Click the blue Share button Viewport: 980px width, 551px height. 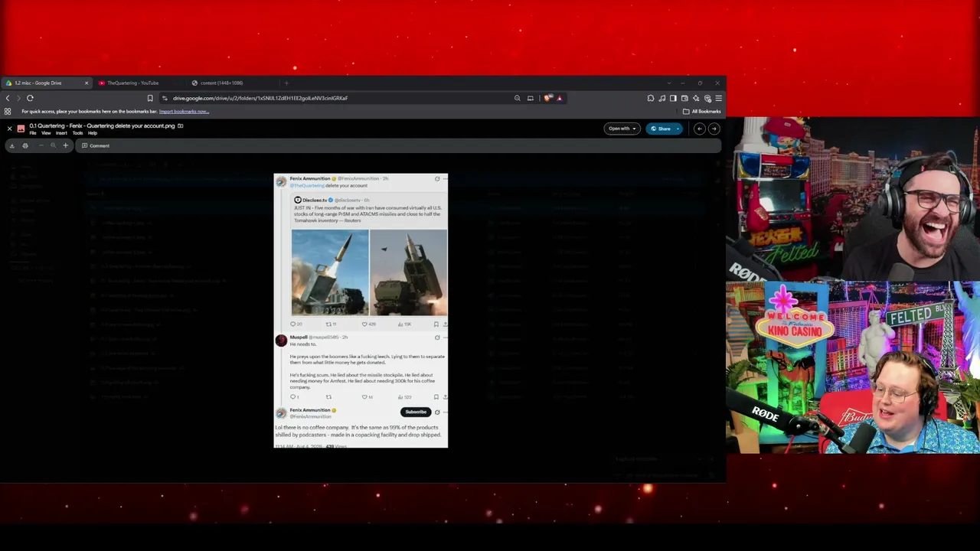660,129
